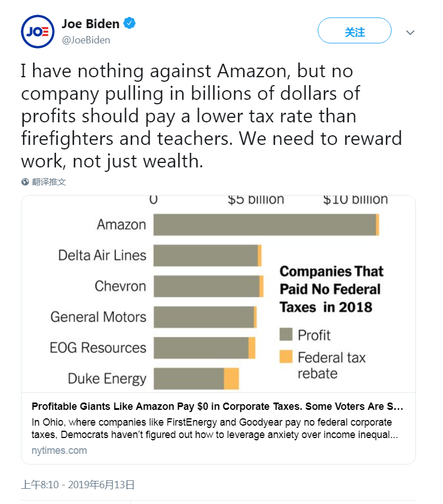
Task: Click the JOE profile avatar
Action: click(x=38, y=32)
